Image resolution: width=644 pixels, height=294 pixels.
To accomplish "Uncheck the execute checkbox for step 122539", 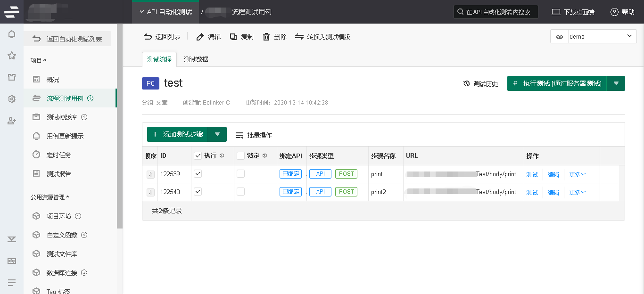I will tap(198, 174).
